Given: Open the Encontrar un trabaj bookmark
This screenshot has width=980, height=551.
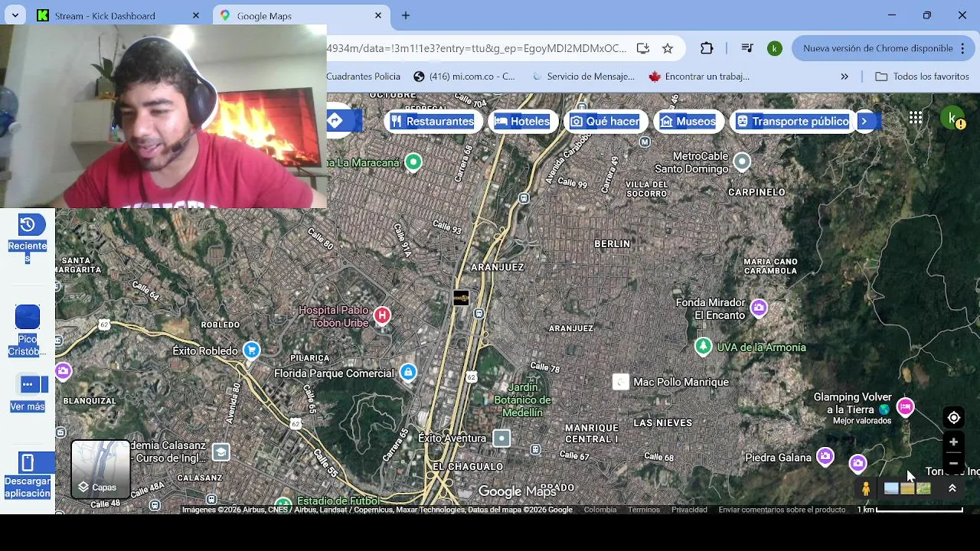Looking at the screenshot, I should coord(699,77).
